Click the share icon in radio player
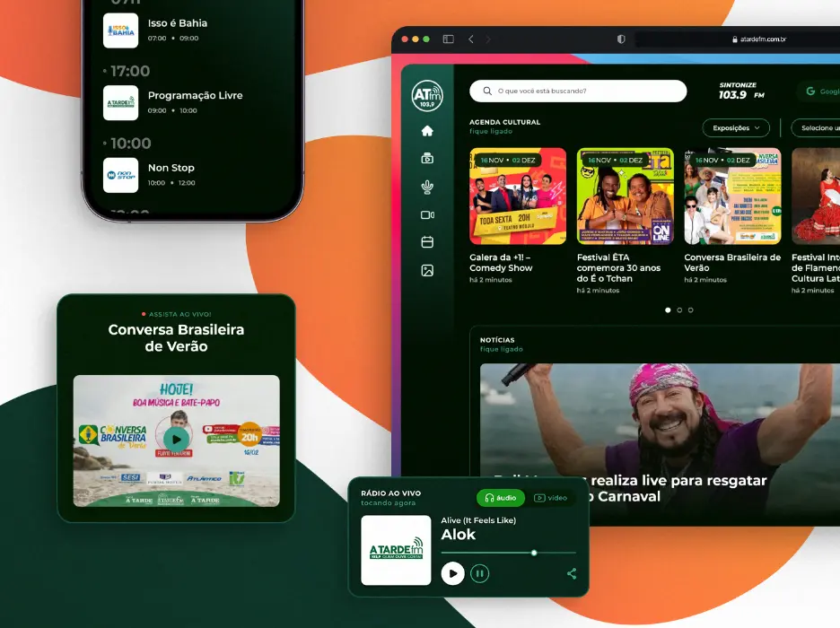The width and height of the screenshot is (840, 628). [x=572, y=573]
